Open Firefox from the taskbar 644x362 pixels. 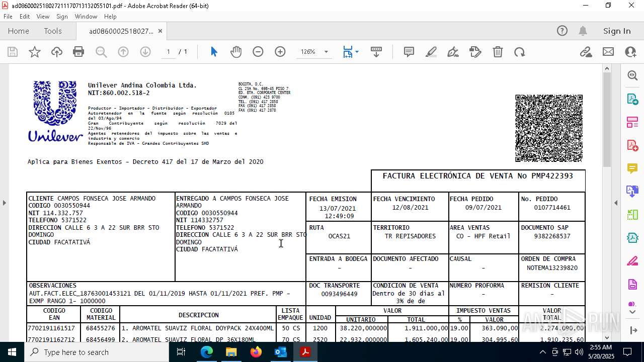[256, 352]
